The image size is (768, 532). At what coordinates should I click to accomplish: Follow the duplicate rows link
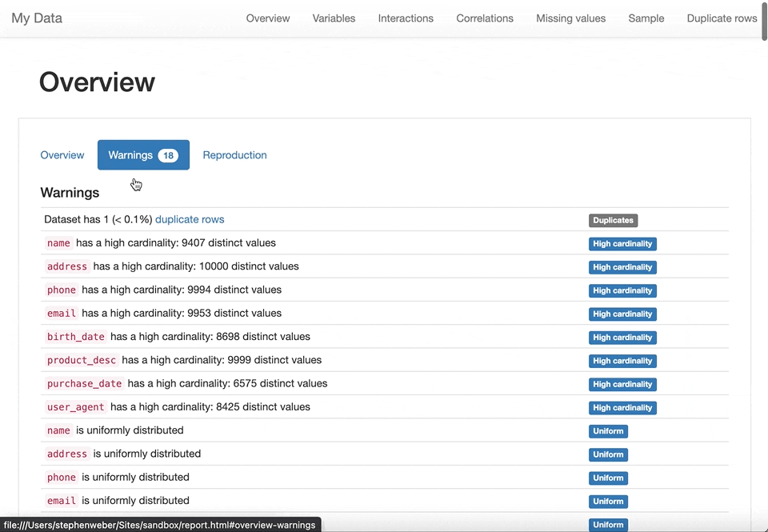tap(190, 219)
